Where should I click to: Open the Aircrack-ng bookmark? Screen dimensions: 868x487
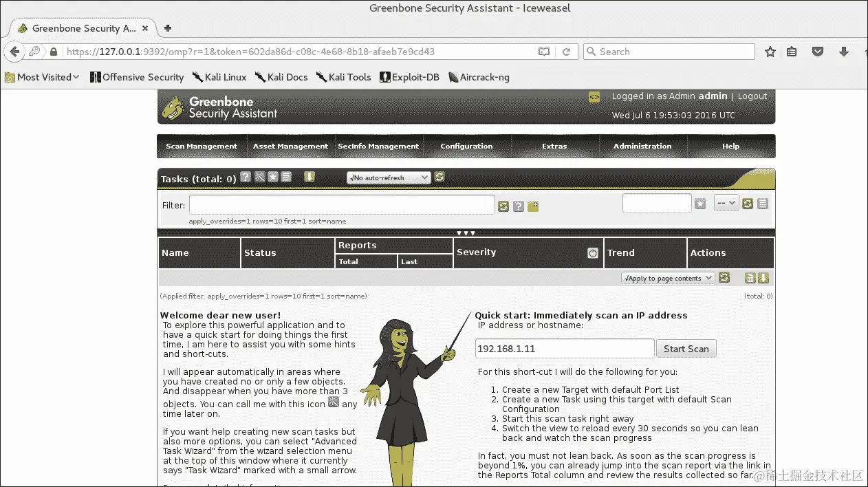coord(479,77)
